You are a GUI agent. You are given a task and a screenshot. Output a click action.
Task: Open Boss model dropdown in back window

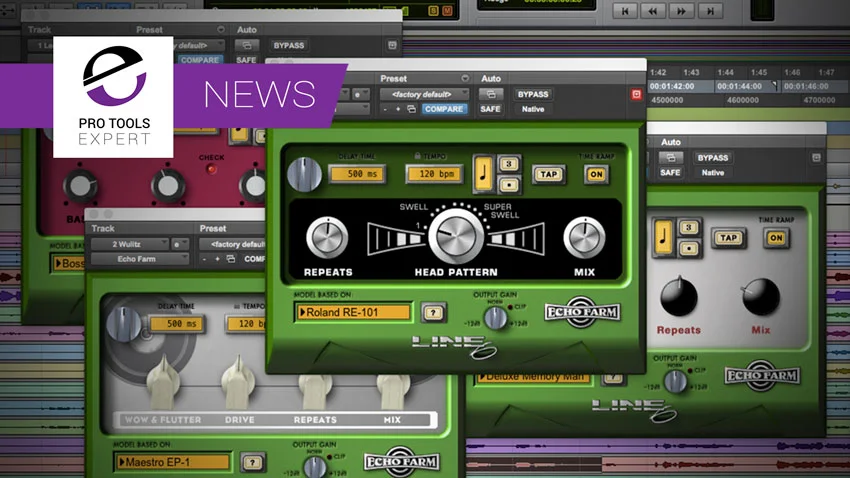tap(68, 264)
